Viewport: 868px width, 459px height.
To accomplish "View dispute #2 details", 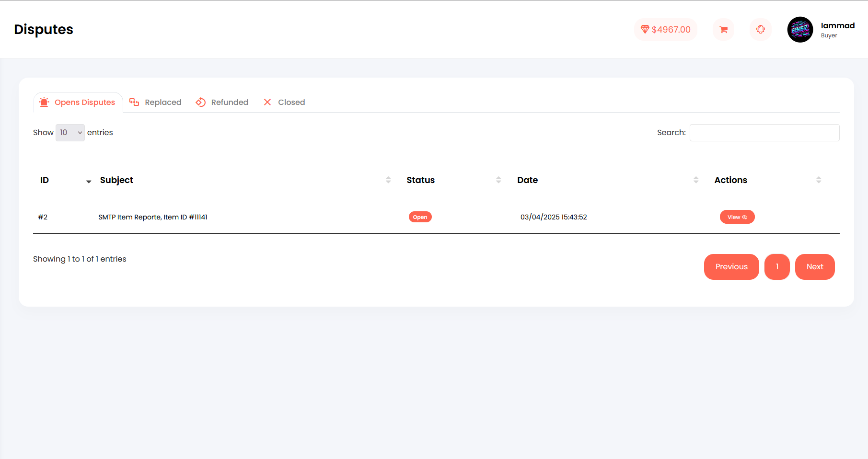I will click(x=737, y=217).
